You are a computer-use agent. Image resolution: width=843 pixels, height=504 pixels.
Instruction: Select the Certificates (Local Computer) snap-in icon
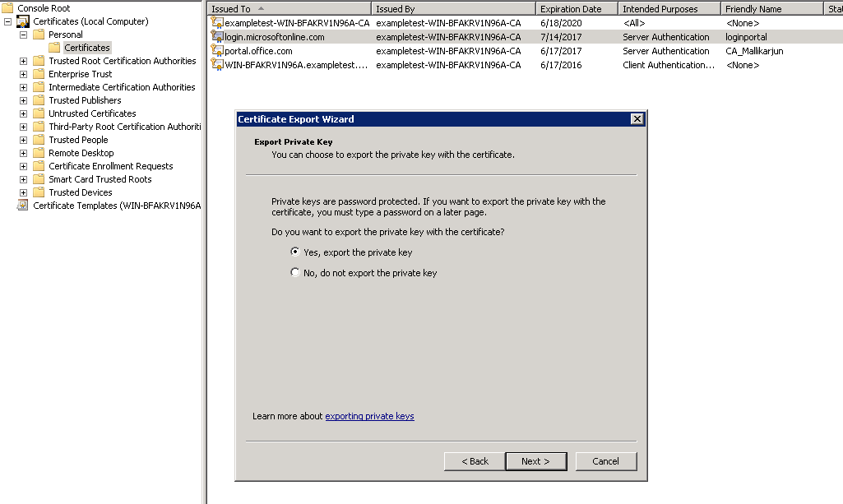(23, 21)
